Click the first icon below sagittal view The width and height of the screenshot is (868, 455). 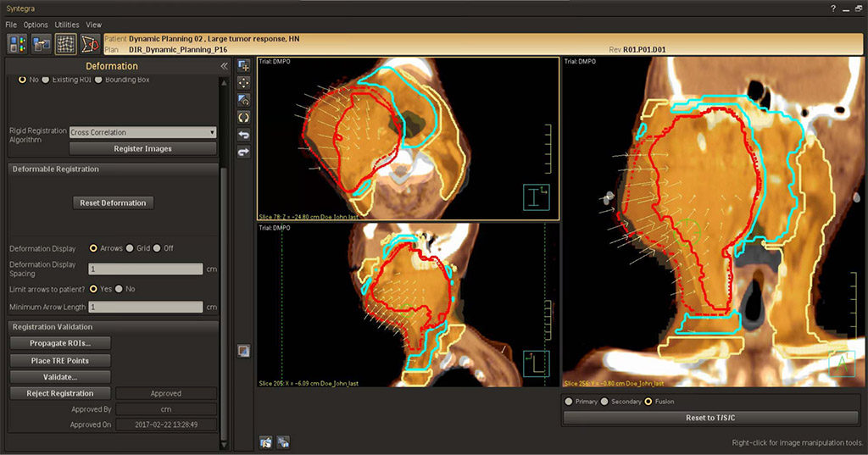(265, 441)
